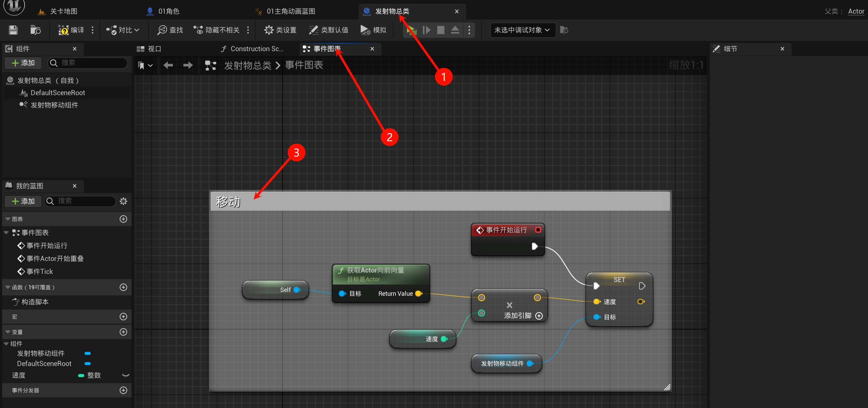Click the 整数 variable type color pill
Viewport: 868px width, 408px height.
(x=81, y=375)
